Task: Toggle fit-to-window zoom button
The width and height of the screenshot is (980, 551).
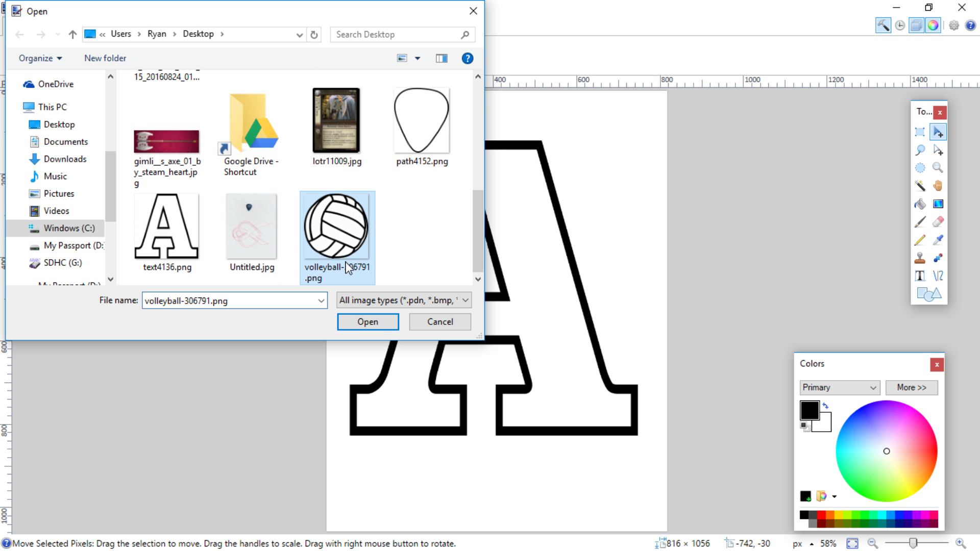Action: pyautogui.click(x=852, y=544)
